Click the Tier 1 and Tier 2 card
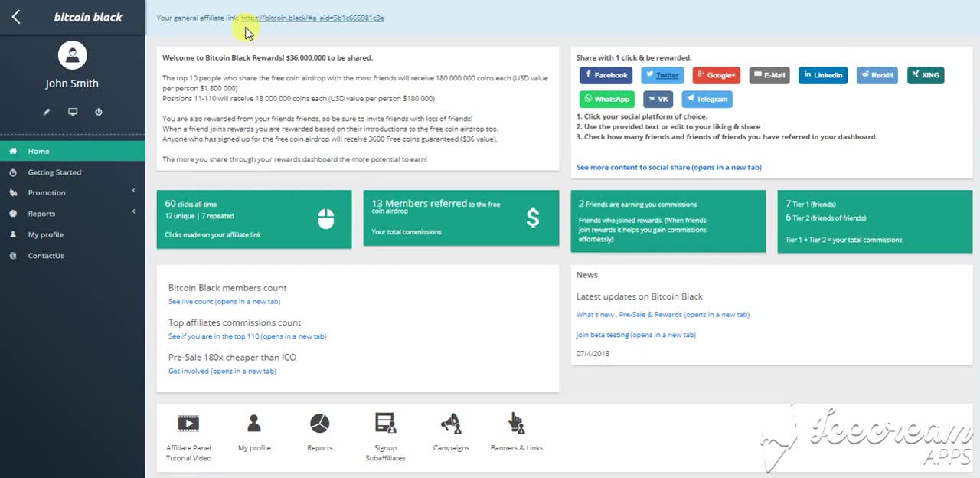The width and height of the screenshot is (980, 478). coord(875,221)
